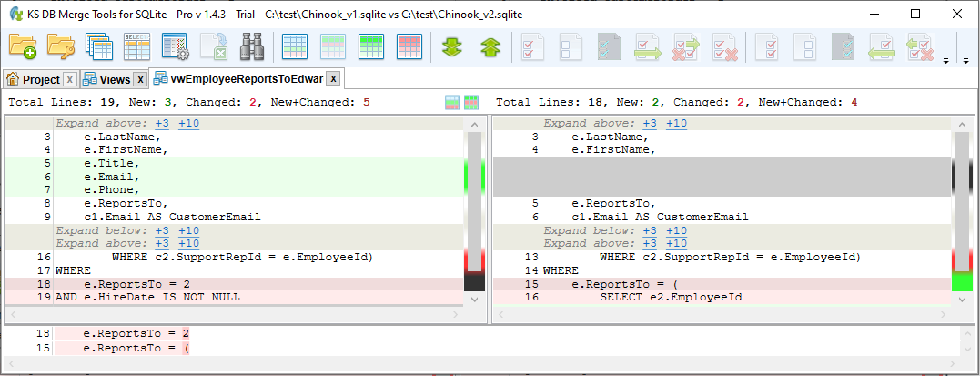
Task: Open the settings icon with gear
Action: click(175, 47)
